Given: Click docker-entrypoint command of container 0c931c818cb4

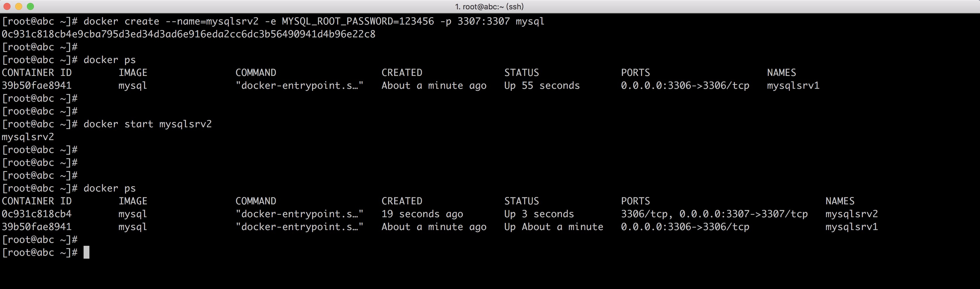Looking at the screenshot, I should click(x=299, y=214).
